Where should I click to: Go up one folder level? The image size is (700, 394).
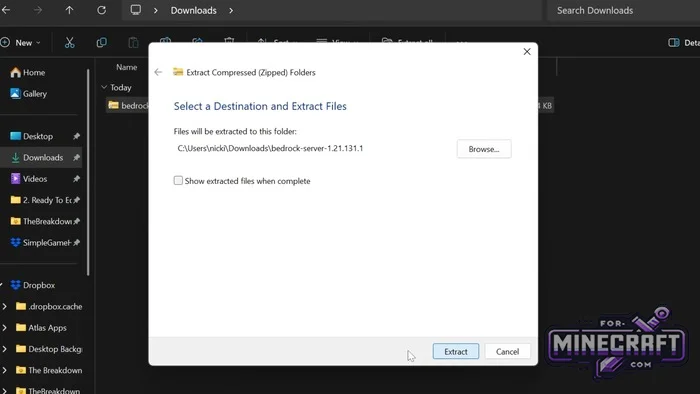(x=69, y=10)
